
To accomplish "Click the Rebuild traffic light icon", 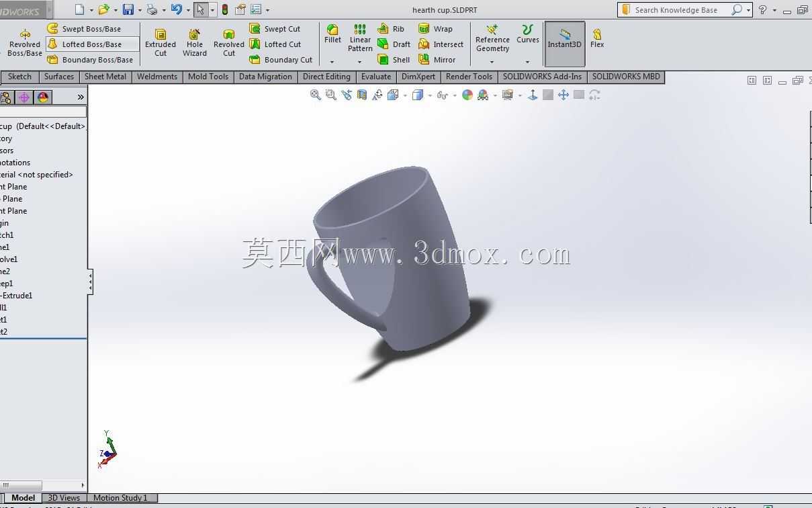I will [224, 9].
